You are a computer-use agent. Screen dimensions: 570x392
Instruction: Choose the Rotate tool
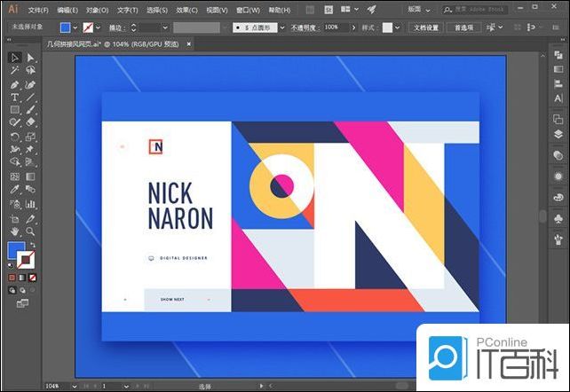[x=14, y=137]
